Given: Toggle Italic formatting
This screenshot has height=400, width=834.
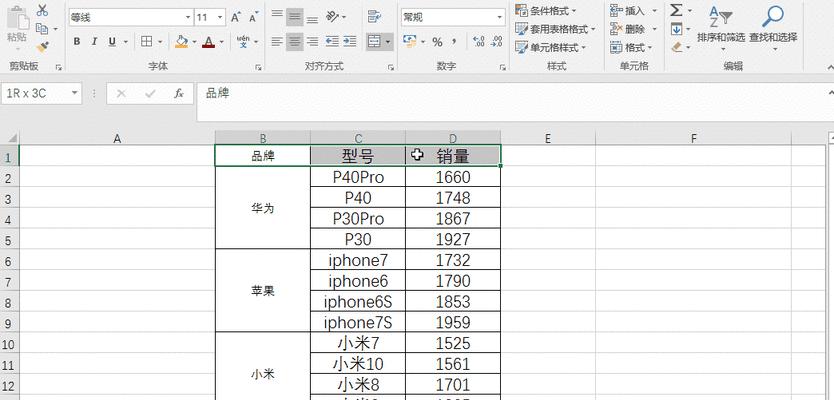Looking at the screenshot, I should pos(94,41).
